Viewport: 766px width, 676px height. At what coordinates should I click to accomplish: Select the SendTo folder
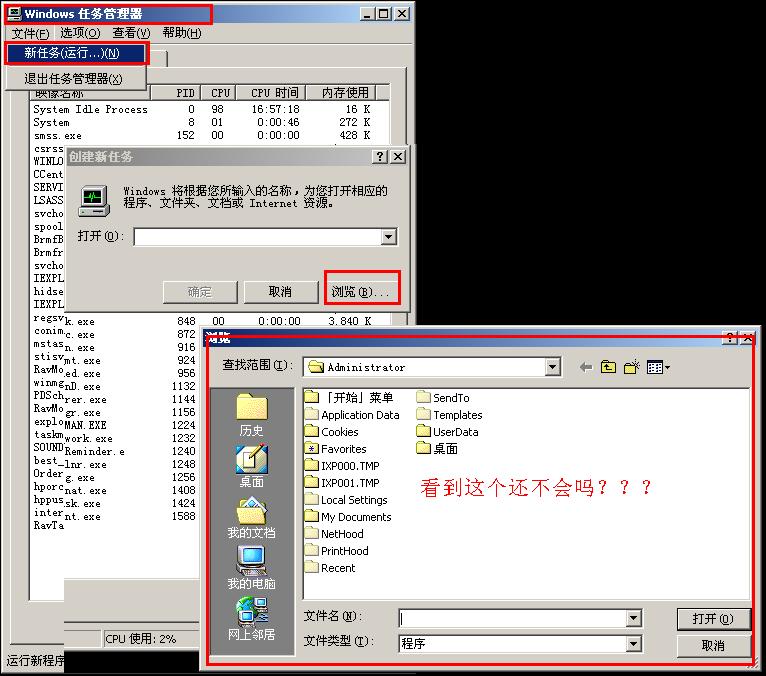pos(443,398)
